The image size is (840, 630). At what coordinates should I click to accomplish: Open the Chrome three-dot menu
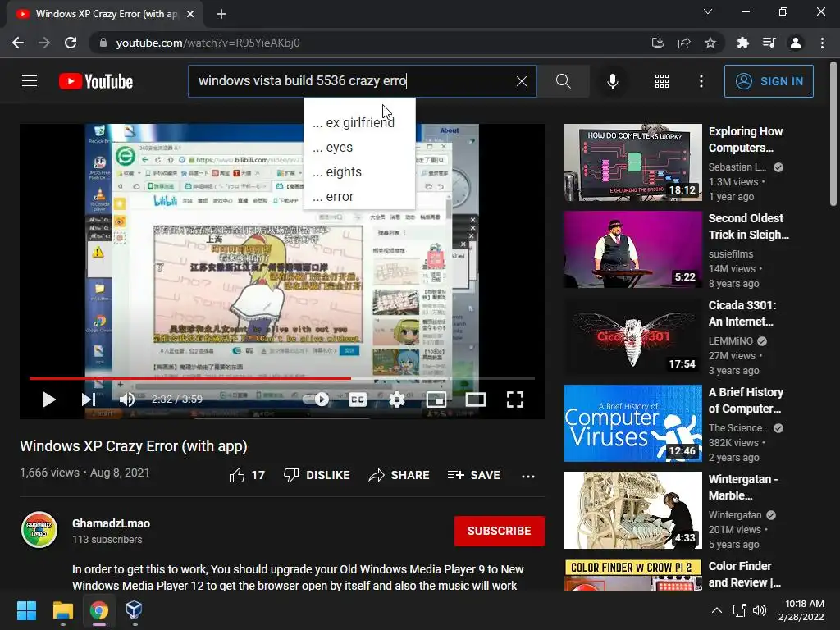tap(822, 43)
